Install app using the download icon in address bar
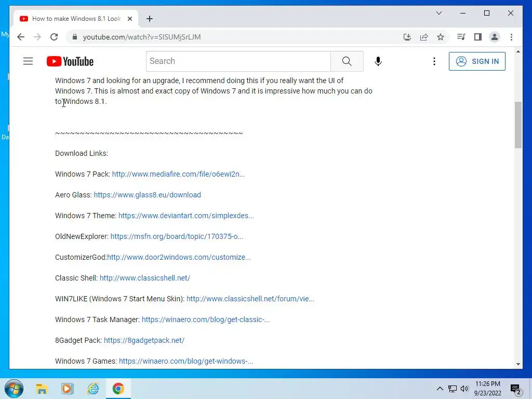 [407, 37]
